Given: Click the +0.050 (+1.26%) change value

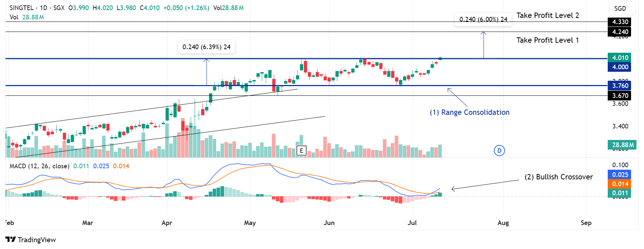Looking at the screenshot, I should (x=186, y=8).
